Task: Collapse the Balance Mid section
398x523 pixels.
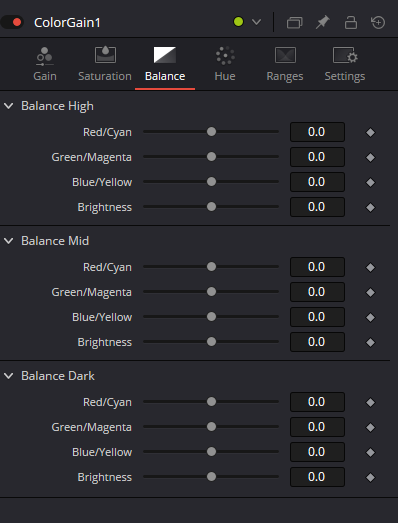Action: point(9,241)
